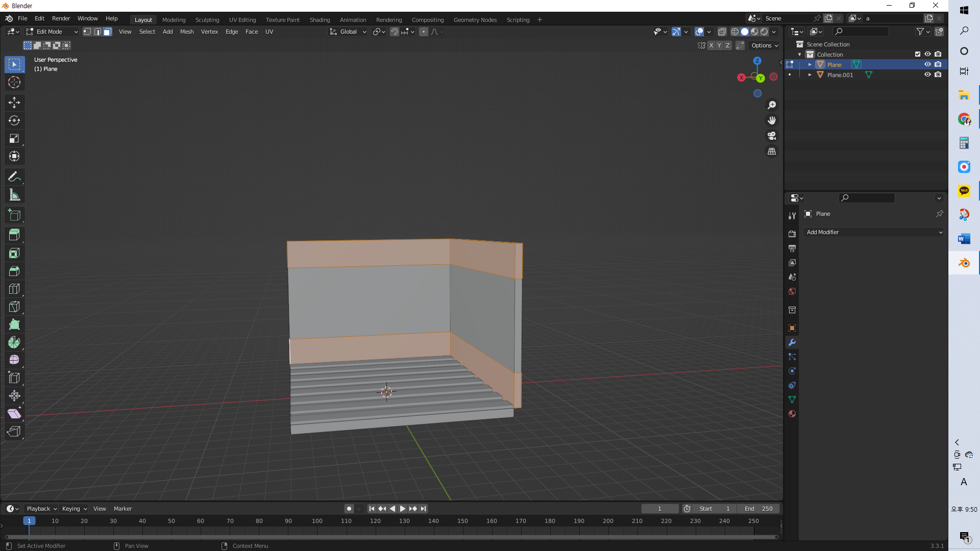Switch to the Shading workspace tab
980x551 pixels.
pyautogui.click(x=320, y=19)
